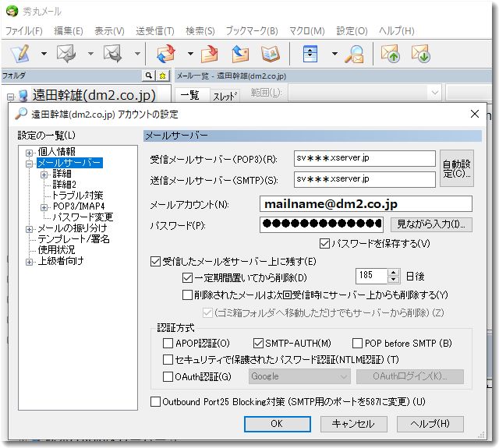The image size is (499, 448).
Task: Open the reply icon's dropdown arrow
Action: point(90,54)
